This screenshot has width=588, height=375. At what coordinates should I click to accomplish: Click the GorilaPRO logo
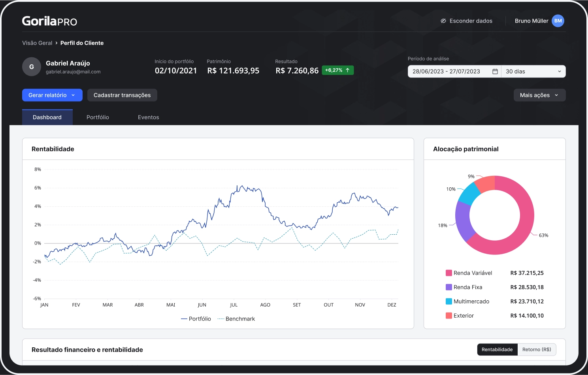click(49, 21)
